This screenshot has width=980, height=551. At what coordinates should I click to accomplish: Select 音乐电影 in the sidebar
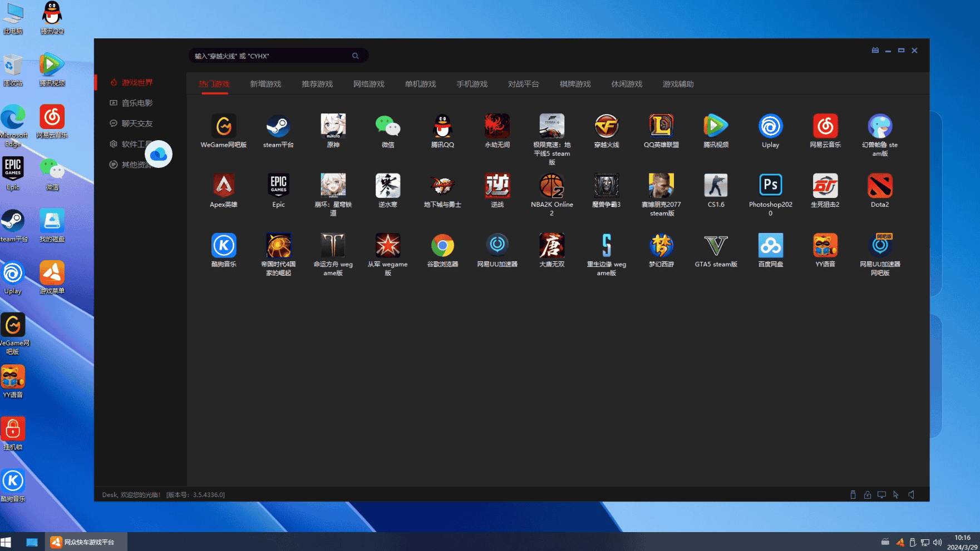point(137,103)
